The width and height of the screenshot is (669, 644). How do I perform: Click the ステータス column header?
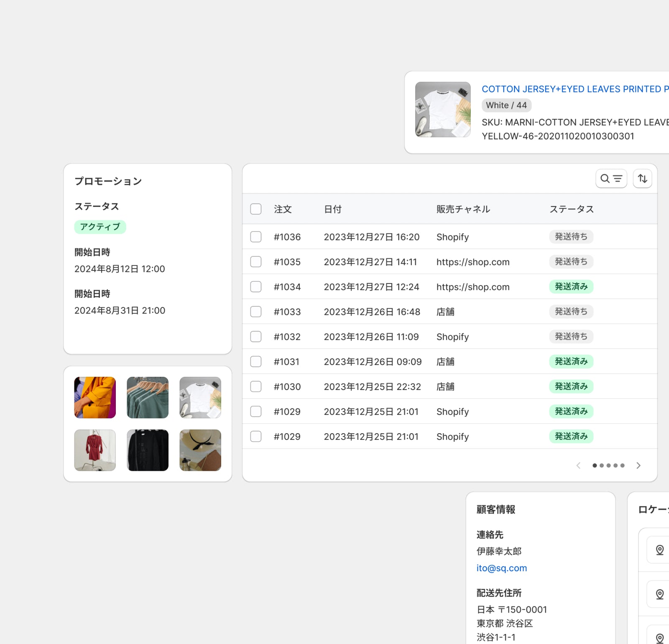[571, 209]
